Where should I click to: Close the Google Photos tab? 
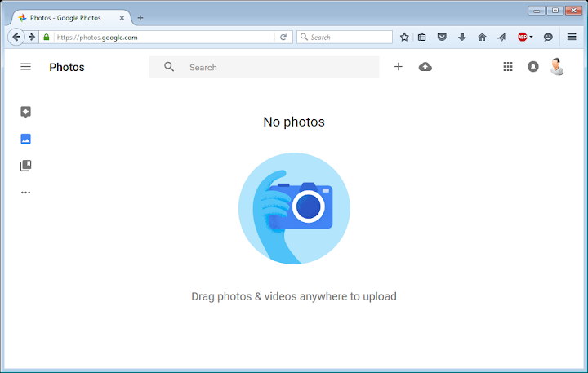[122, 18]
